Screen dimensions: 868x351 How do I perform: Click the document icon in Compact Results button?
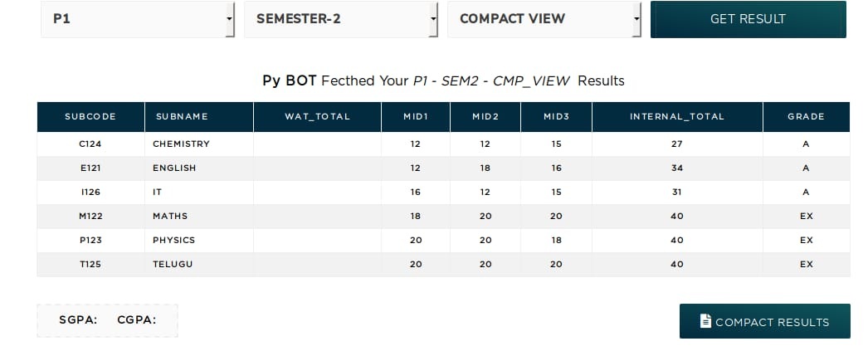pos(705,321)
